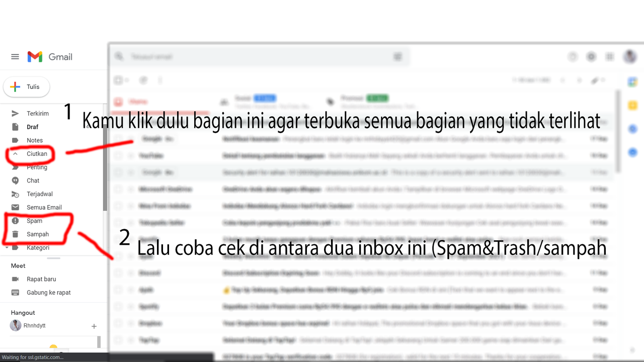Click the left sidebar scrollbar

105,158
